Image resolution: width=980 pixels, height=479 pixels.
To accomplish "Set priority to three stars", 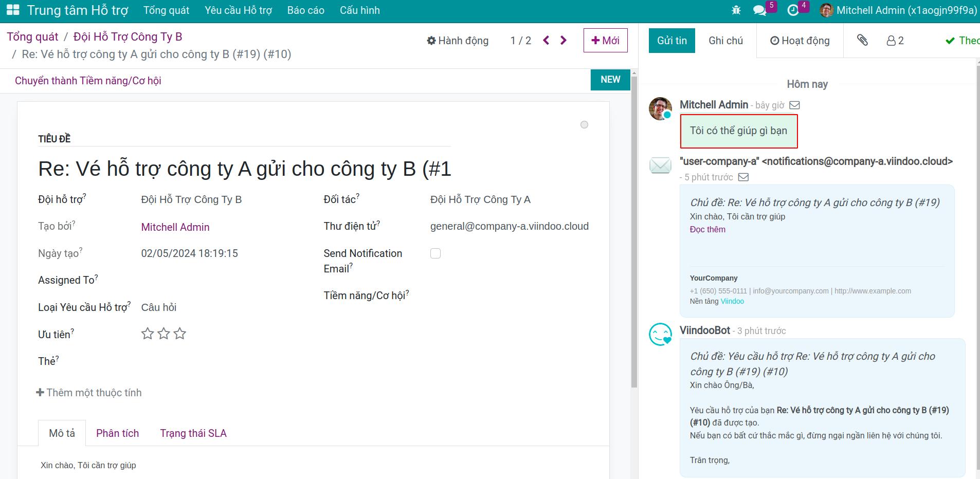I will (179, 334).
